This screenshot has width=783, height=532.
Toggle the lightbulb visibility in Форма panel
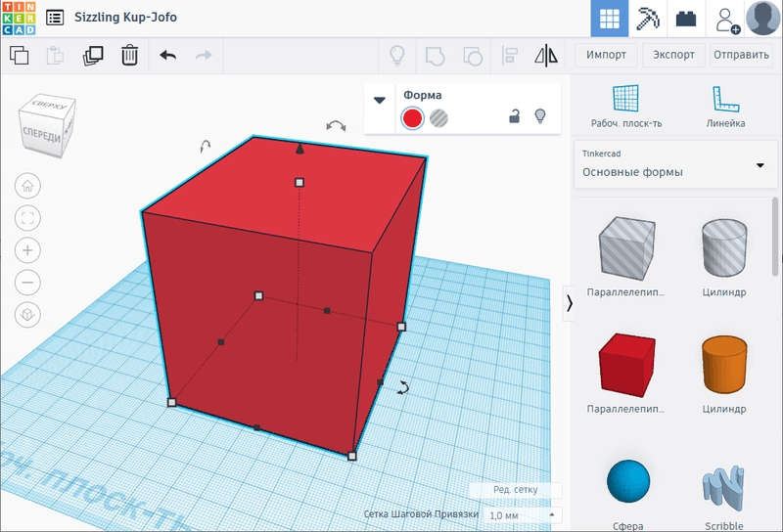point(538,117)
